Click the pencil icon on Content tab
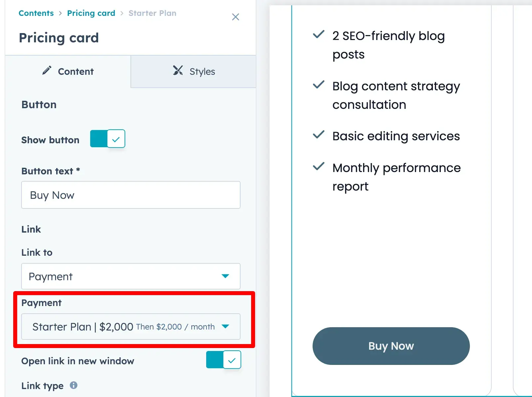This screenshot has width=532, height=397. point(47,70)
